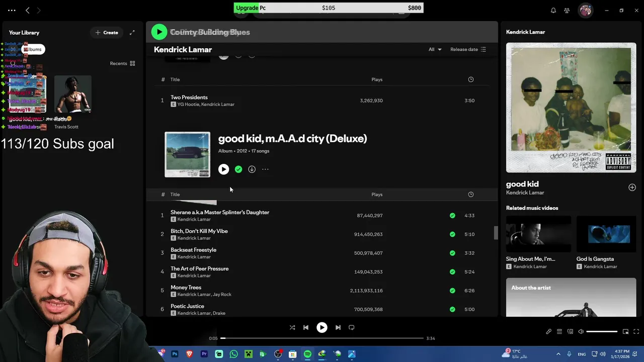Open Jay Rock artist link
Screen dimensions: 644x362
tap(222, 295)
